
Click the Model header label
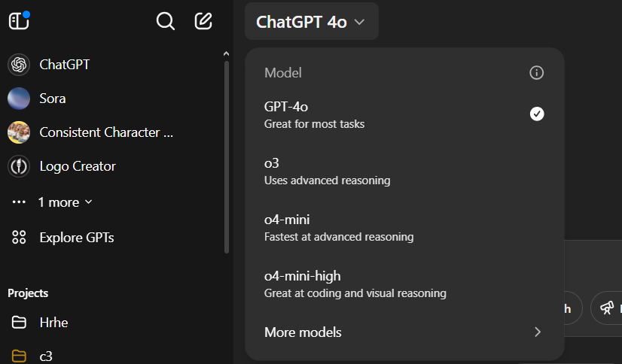(x=283, y=73)
